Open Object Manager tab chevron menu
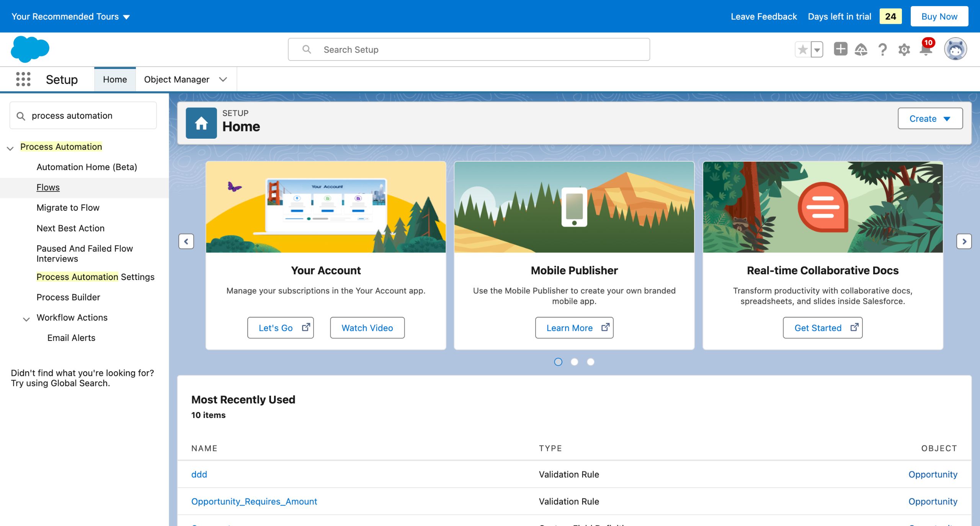Screen dimensions: 980x526 pyautogui.click(x=223, y=79)
